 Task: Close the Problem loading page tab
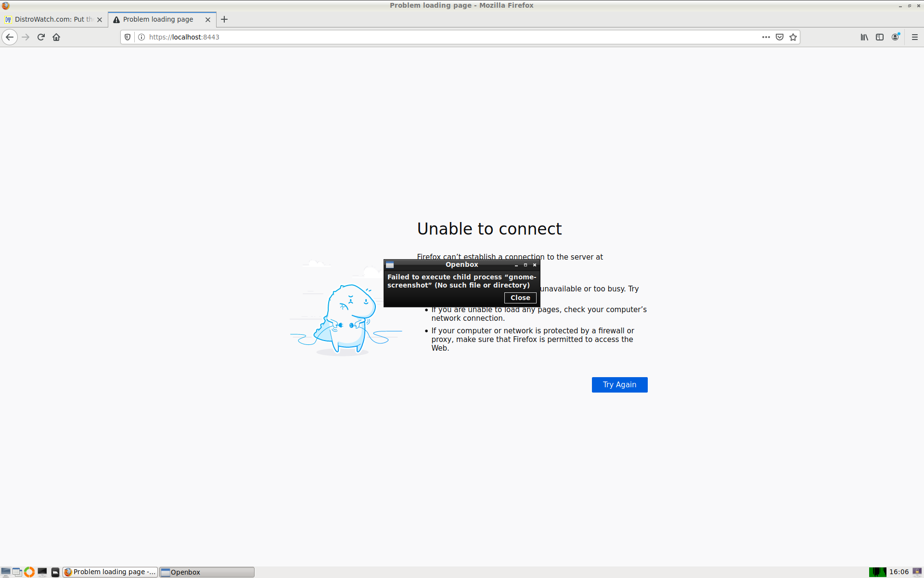(208, 20)
